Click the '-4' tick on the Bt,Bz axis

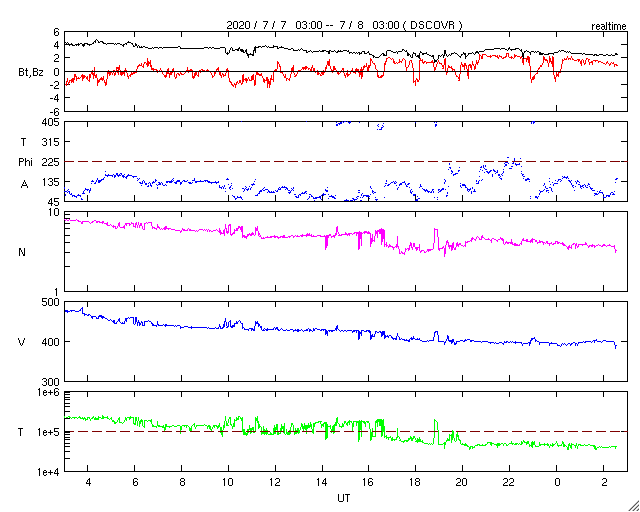[x=55, y=98]
